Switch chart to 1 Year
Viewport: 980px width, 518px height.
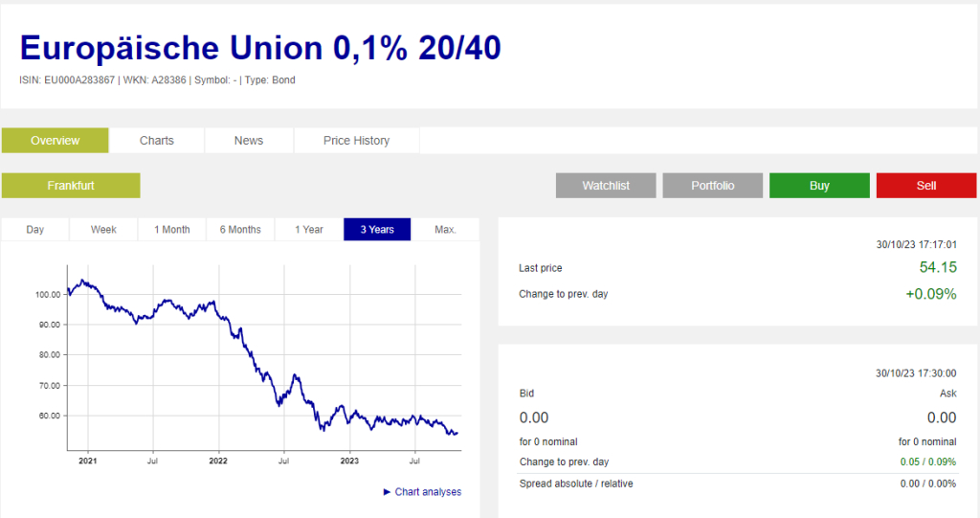pyautogui.click(x=309, y=230)
